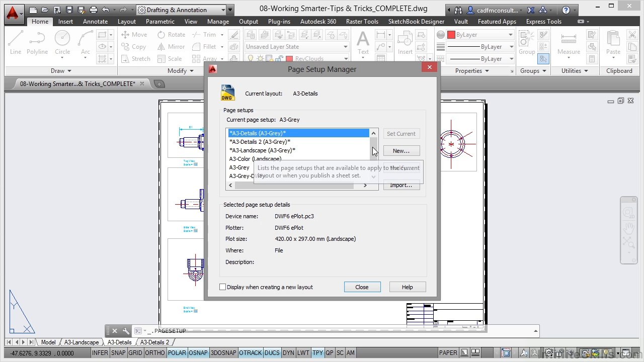Toggle OSNAP in status bar
This screenshot has height=362, width=644.
[x=198, y=353]
